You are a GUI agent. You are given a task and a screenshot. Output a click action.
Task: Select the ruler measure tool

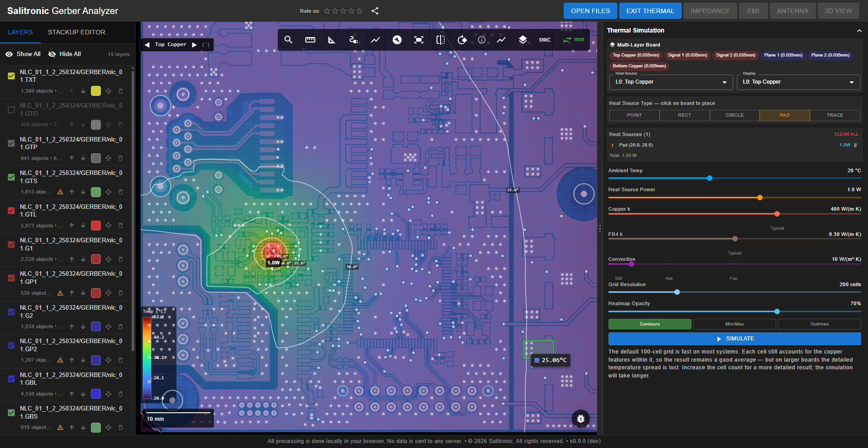[x=310, y=40]
